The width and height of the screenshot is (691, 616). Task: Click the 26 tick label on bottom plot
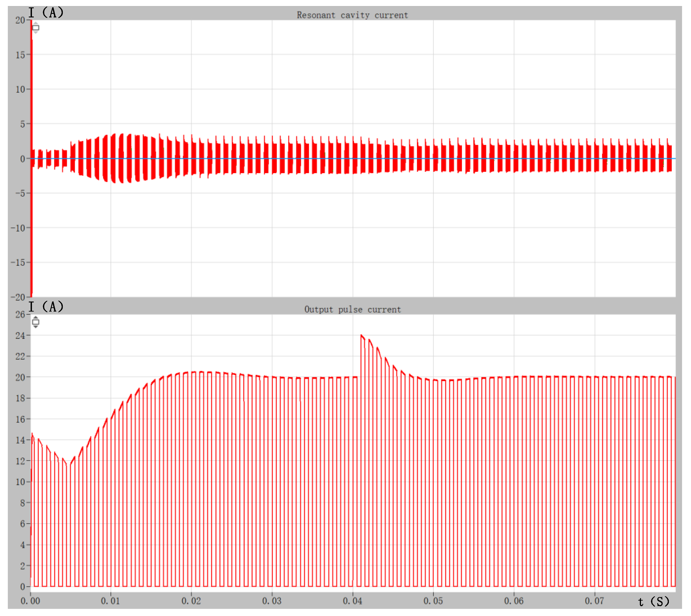20,314
